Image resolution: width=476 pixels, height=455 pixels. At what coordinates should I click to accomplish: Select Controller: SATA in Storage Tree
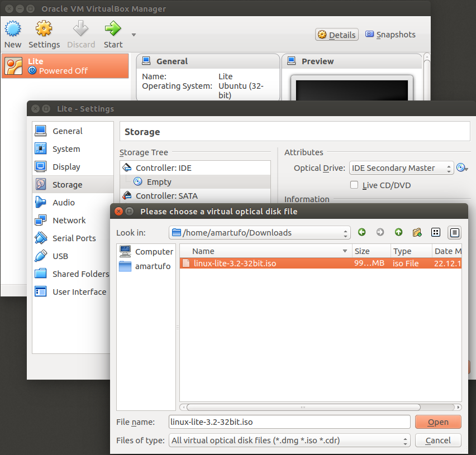(195, 195)
